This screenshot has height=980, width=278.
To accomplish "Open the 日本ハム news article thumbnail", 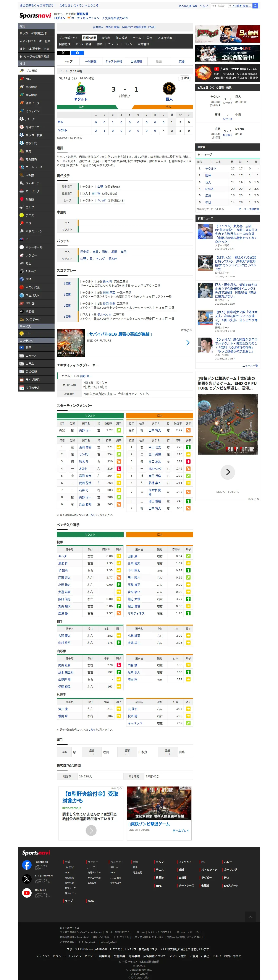I will (205, 263).
